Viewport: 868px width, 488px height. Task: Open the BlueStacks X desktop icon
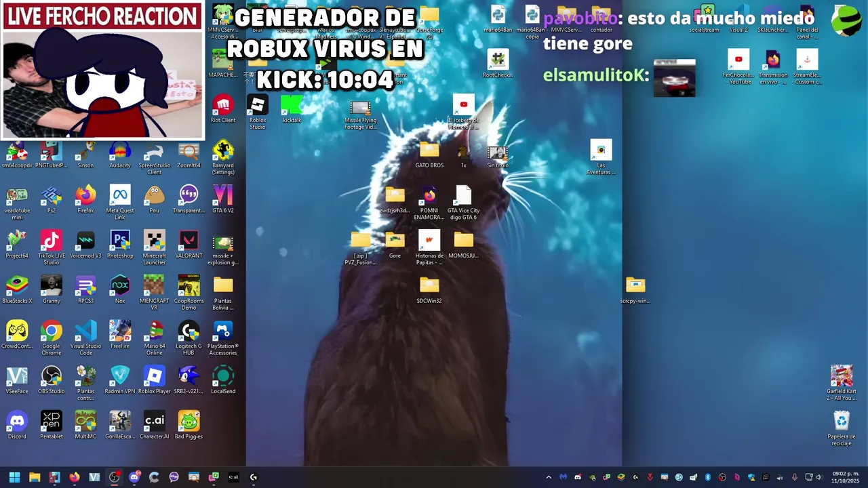pos(17,291)
